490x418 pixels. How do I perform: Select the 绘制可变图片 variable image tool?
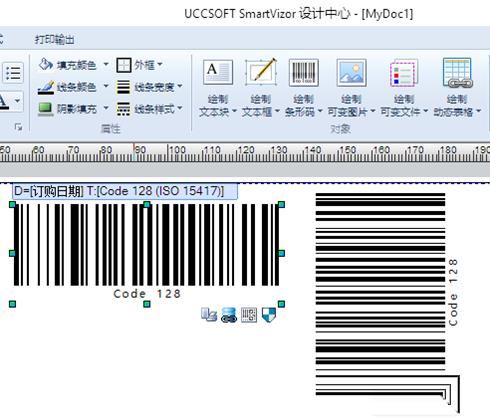click(x=351, y=88)
